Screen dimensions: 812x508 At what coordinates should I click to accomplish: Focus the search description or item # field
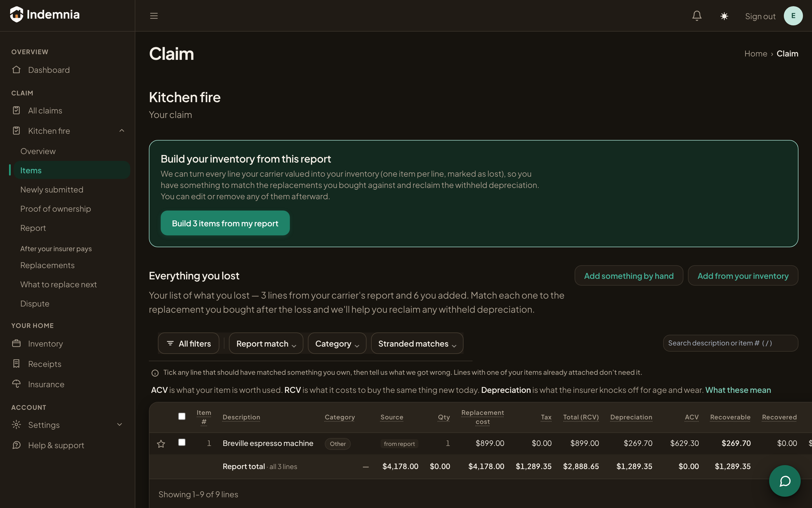731,343
